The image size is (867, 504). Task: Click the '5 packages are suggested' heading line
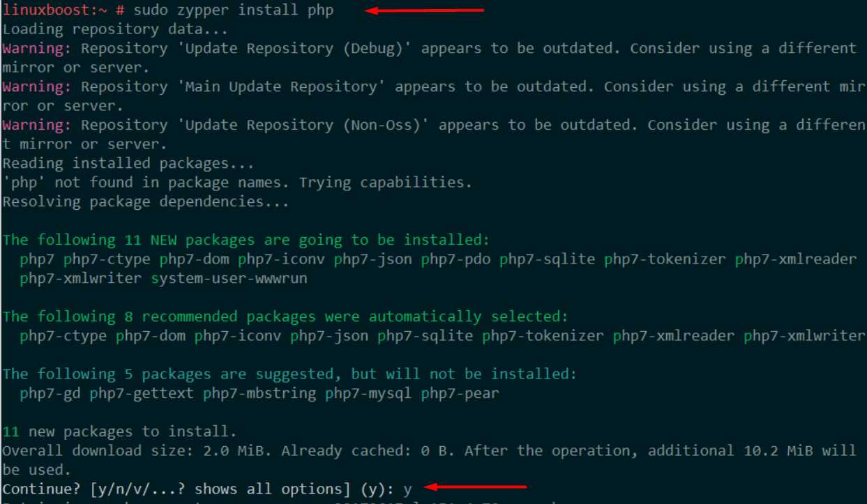(x=289, y=374)
